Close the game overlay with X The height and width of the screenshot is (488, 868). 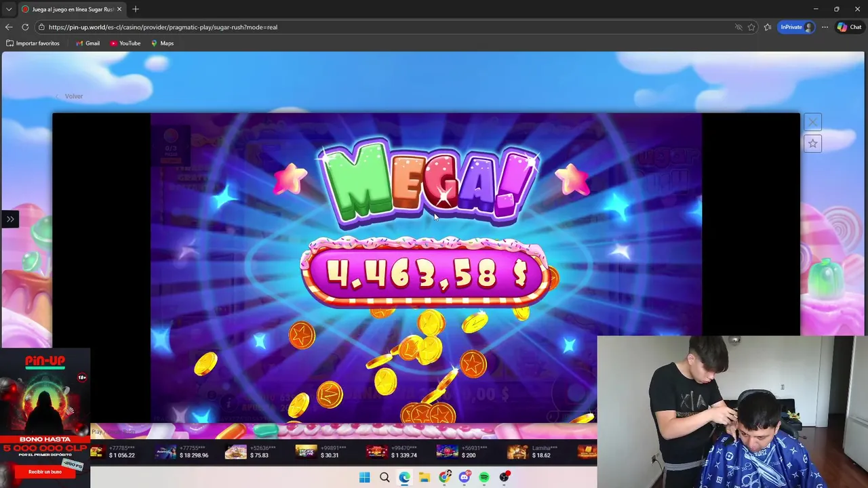point(812,122)
